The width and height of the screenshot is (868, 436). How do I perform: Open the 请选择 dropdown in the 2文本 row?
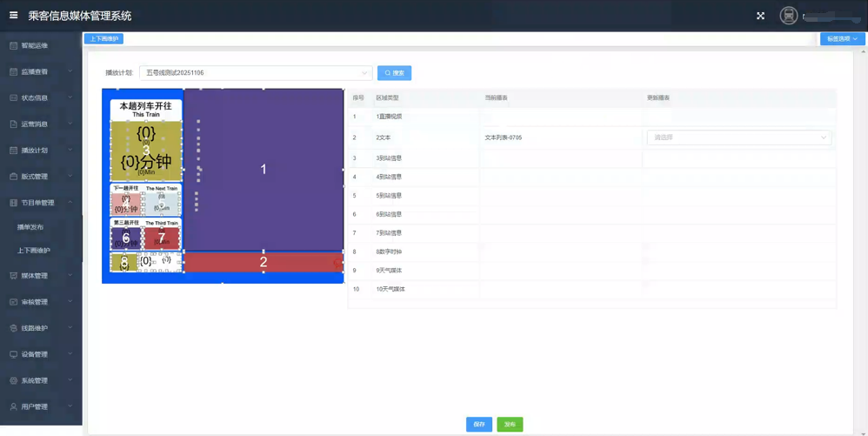pos(739,138)
